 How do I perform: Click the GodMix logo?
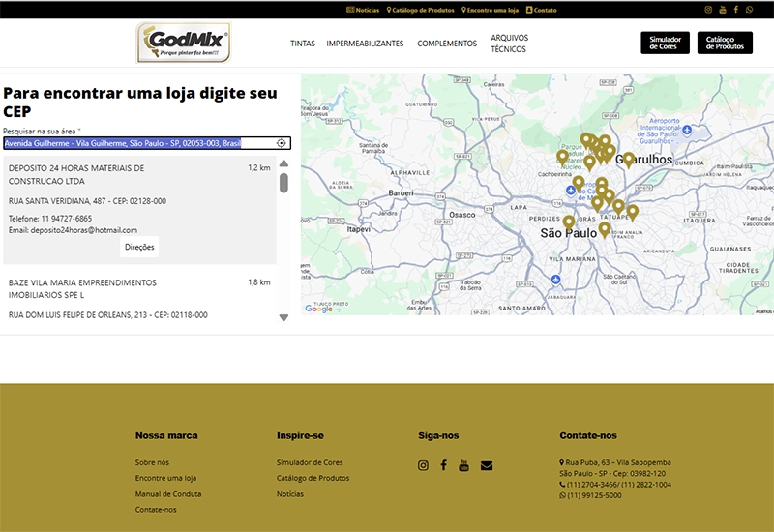[x=184, y=44]
